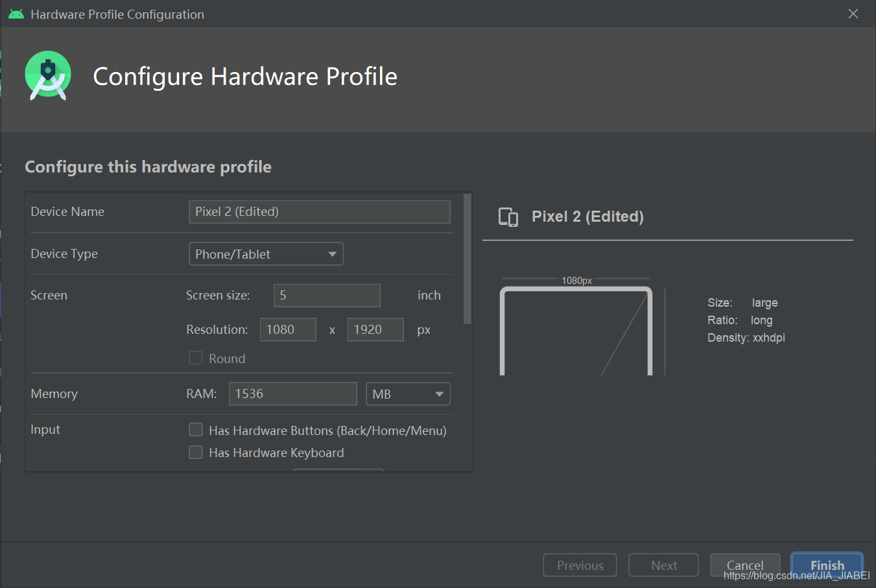Click the device icon beside Pixel 2 (Edited)

pos(508,217)
